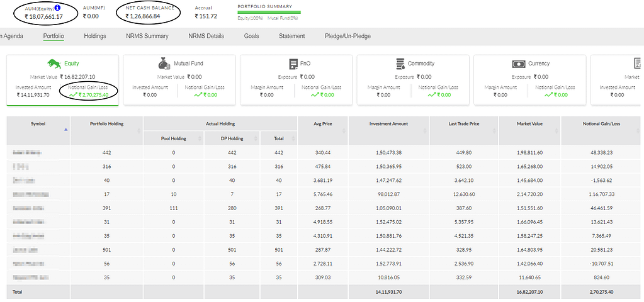Sort by Last Trade Price column
Image resolution: width=644 pixels, height=302 pixels.
click(495, 131)
